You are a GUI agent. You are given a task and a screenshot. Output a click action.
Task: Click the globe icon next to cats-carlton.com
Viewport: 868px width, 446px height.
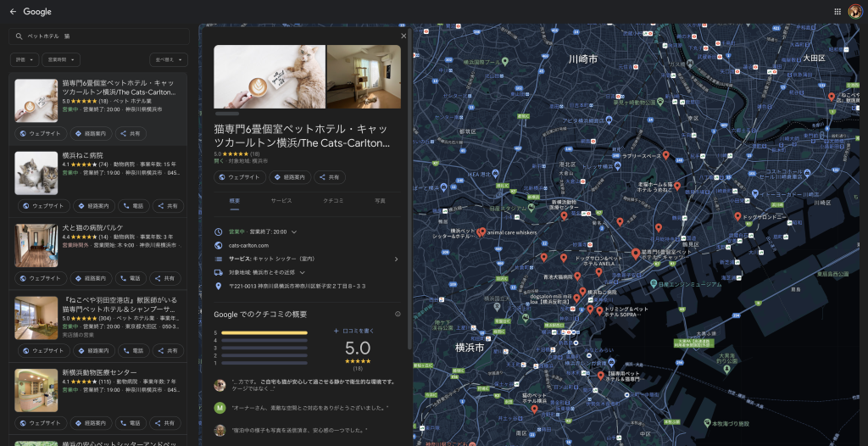click(x=218, y=245)
